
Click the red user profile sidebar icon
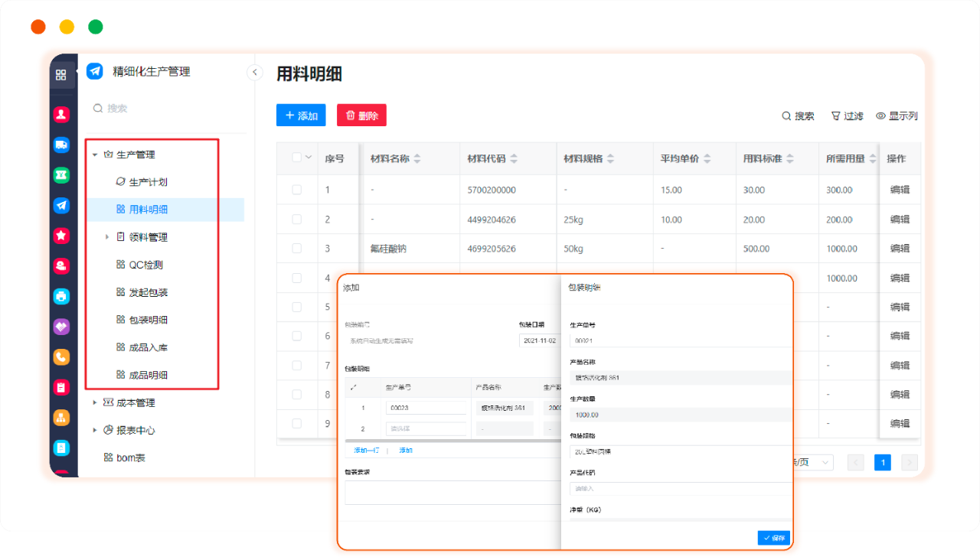click(61, 115)
